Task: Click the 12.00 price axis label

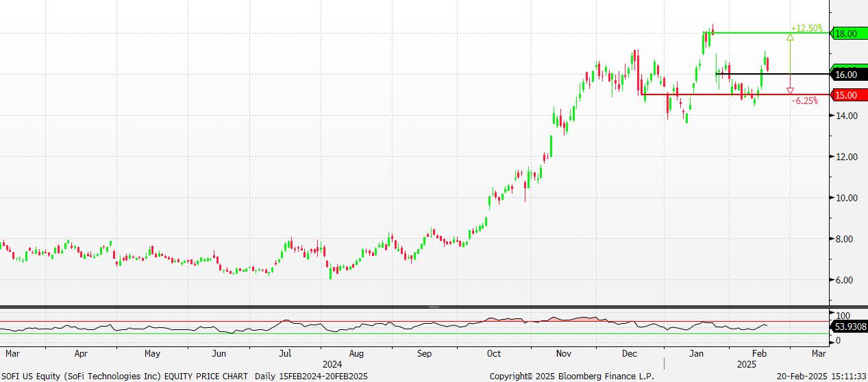Action: pyautogui.click(x=845, y=157)
